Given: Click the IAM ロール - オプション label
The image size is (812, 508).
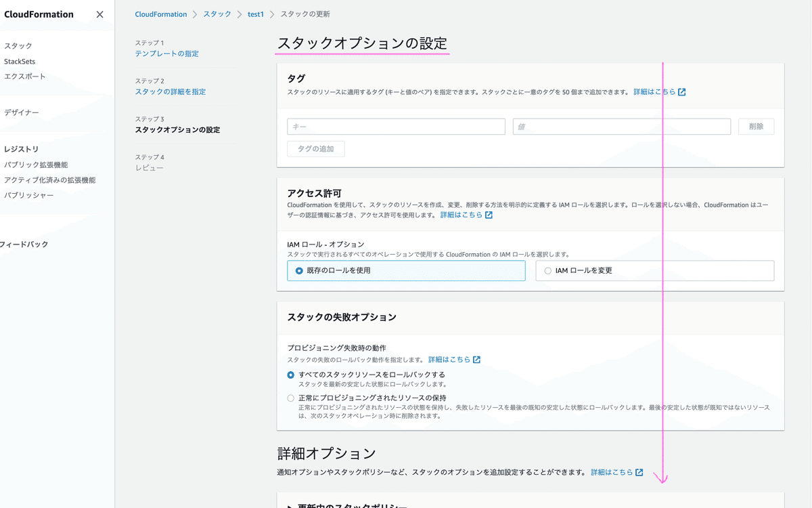Looking at the screenshot, I should click(325, 245).
